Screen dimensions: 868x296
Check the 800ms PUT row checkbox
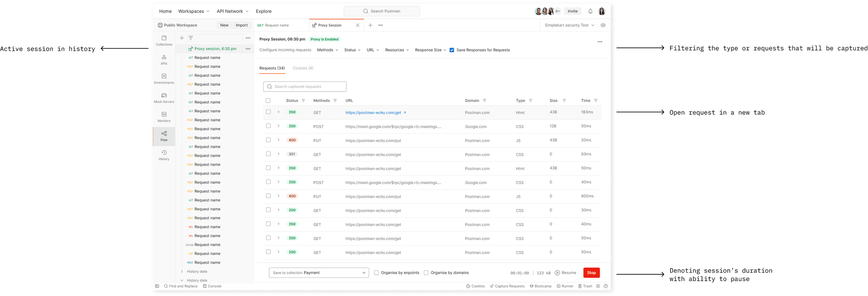click(x=268, y=196)
